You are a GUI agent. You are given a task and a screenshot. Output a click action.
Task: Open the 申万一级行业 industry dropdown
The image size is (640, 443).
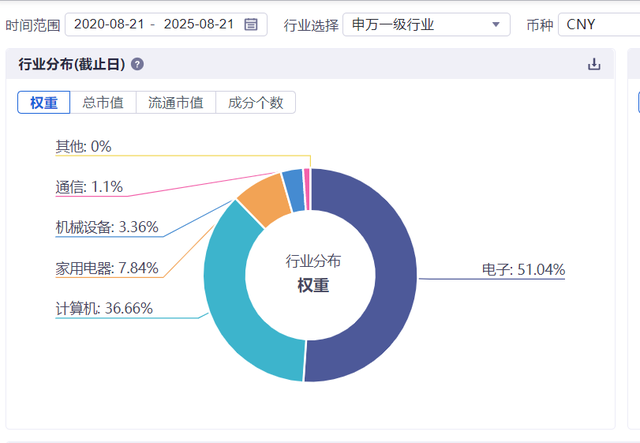coord(426,24)
